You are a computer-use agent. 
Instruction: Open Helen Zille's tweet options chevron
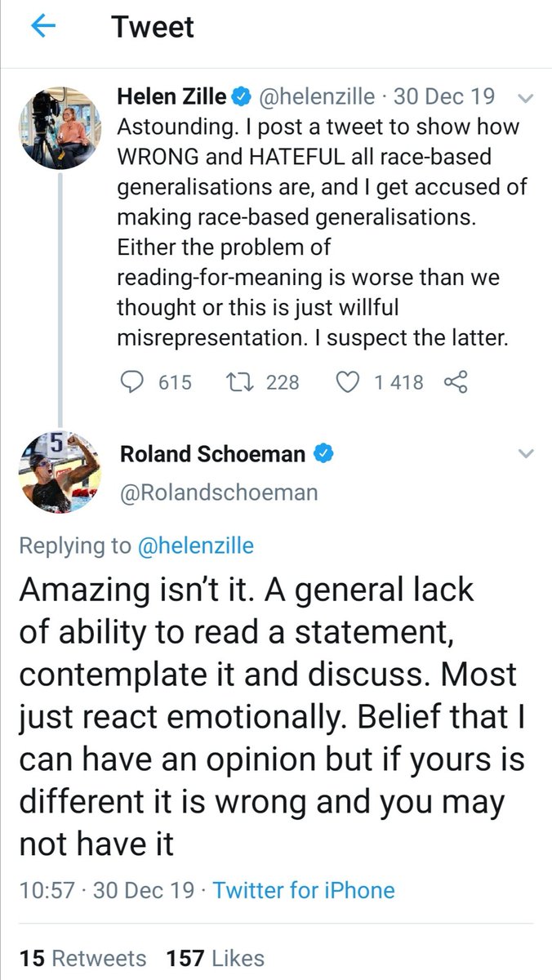526,98
